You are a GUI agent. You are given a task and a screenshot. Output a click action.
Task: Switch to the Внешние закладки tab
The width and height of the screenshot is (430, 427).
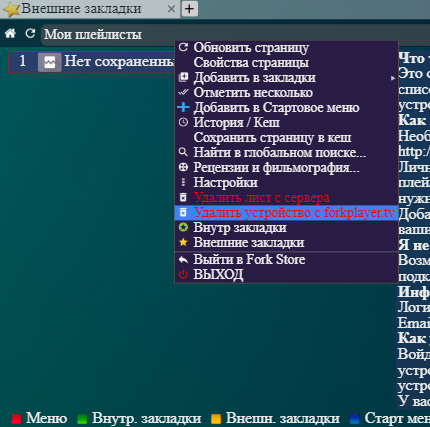(81, 9)
